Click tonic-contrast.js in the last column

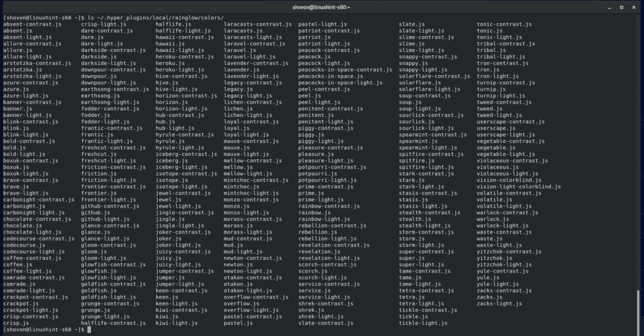(x=504, y=24)
